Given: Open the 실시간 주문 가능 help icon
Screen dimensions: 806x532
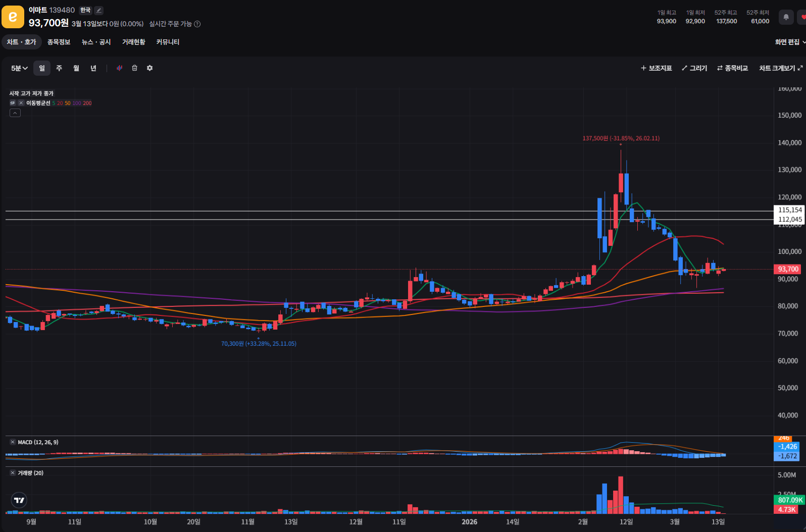Looking at the screenshot, I should tap(197, 24).
